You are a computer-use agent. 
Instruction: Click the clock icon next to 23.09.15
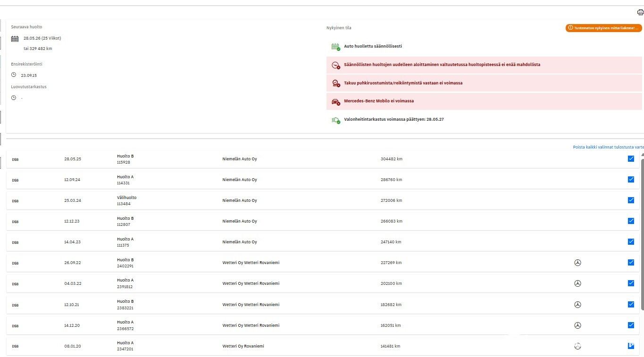coord(14,75)
